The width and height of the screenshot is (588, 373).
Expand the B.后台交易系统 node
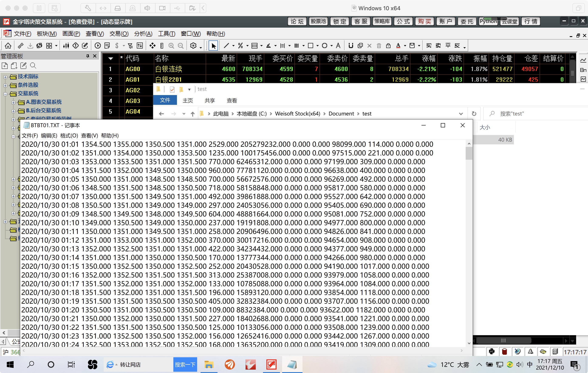[x=13, y=111]
